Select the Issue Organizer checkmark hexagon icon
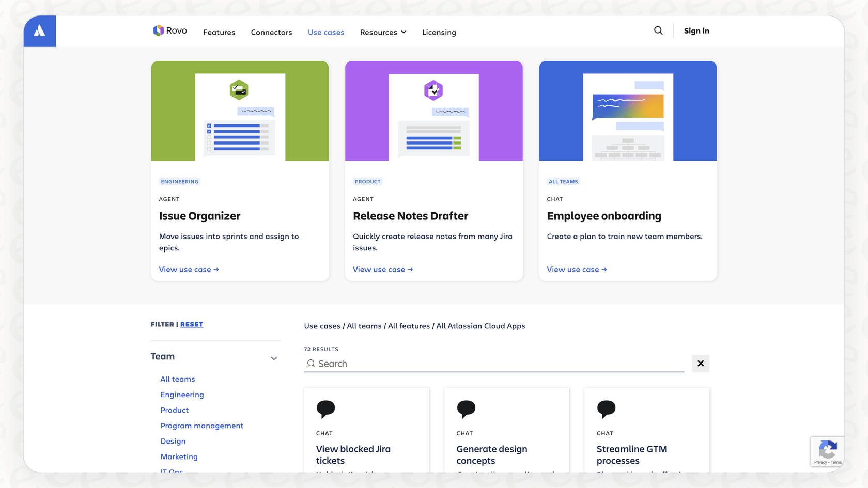Image resolution: width=868 pixels, height=488 pixels. tap(239, 90)
